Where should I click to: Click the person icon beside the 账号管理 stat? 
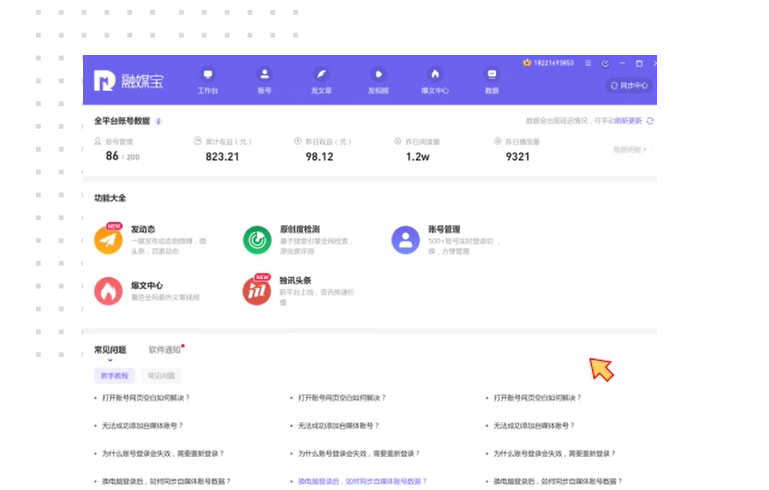point(98,141)
